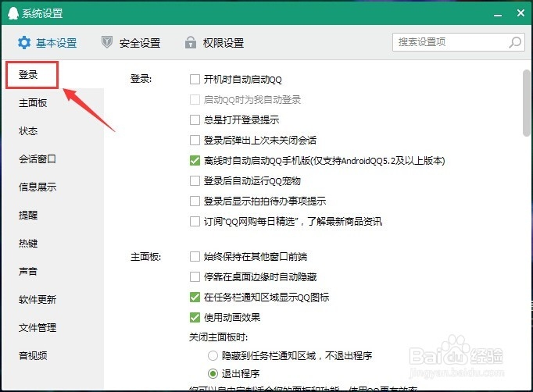Viewport: 533px width, 392px height.
Task: Select 主面板 in the sidebar
Action: click(33, 103)
